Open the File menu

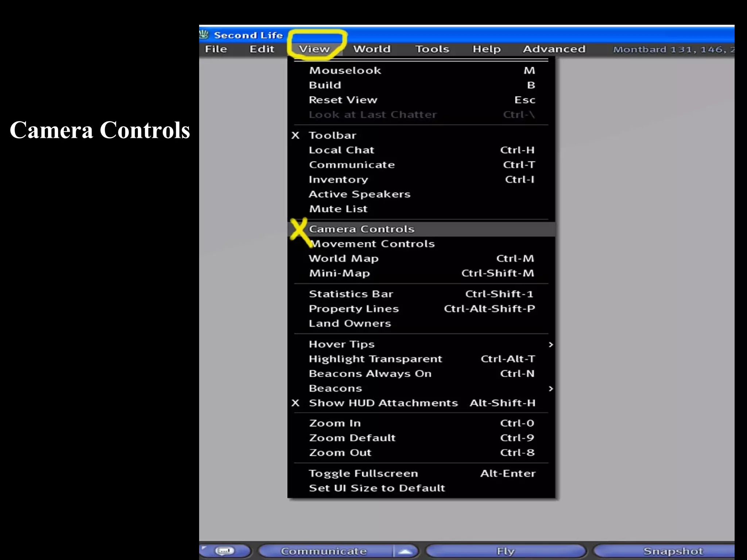coord(216,49)
